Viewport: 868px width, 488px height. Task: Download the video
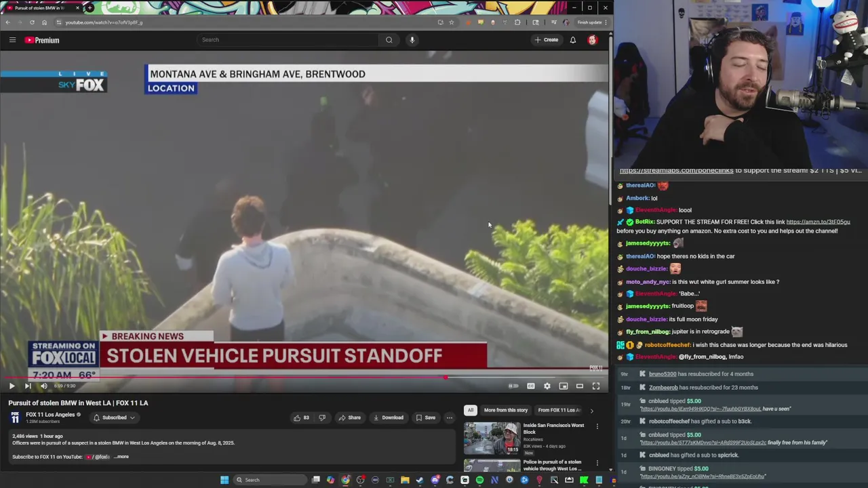389,418
